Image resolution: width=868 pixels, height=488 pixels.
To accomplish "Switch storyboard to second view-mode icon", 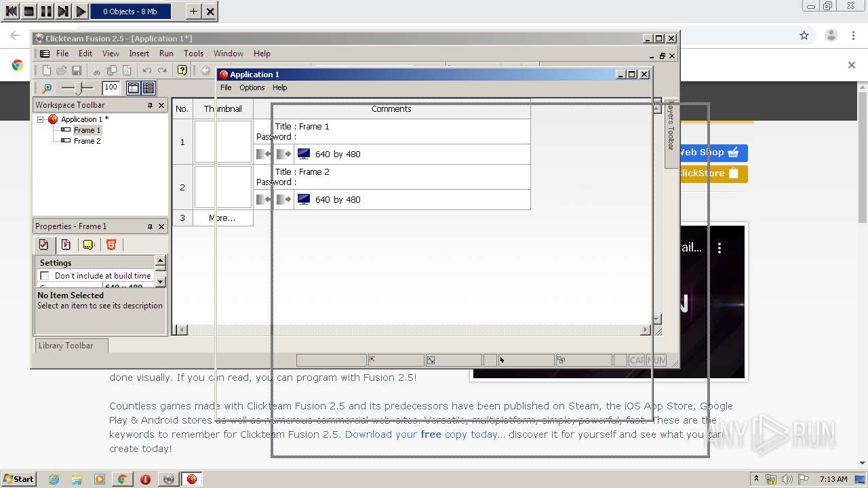I will click(x=149, y=88).
